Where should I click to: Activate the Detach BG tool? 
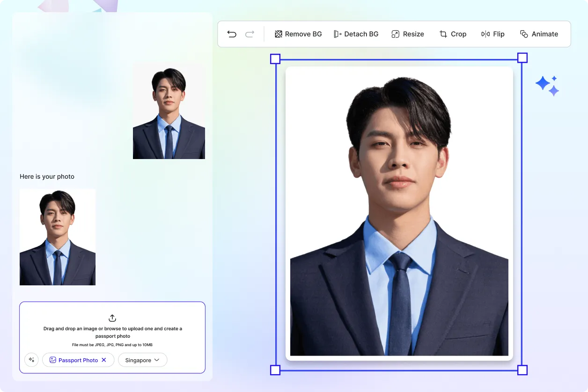tap(356, 34)
